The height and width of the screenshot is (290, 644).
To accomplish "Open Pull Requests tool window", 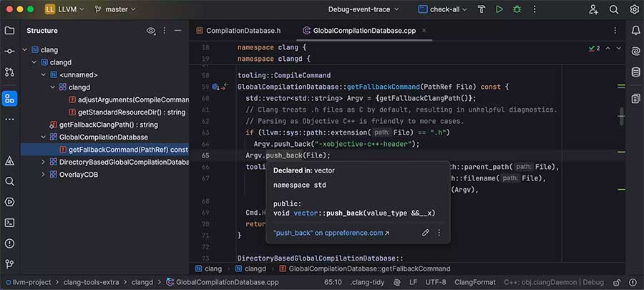I will (9, 72).
